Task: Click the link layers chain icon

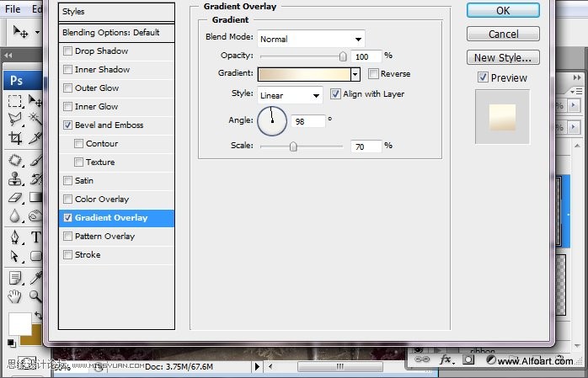Action: [x=423, y=360]
